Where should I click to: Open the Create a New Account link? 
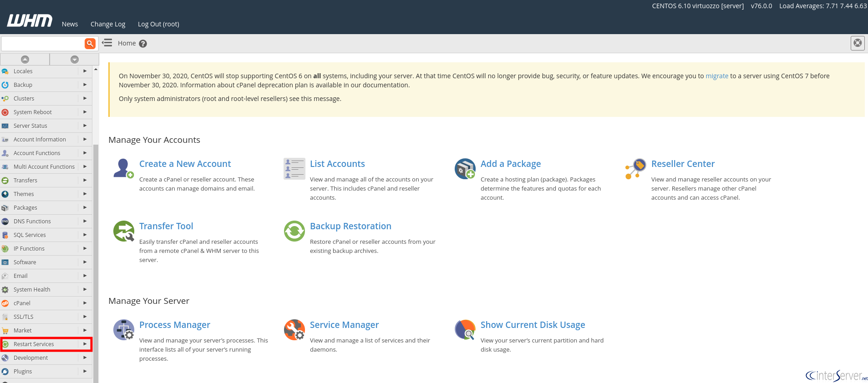pos(185,164)
